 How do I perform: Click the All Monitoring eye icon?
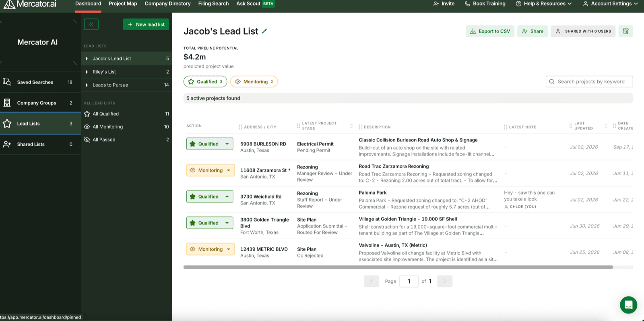pyautogui.click(x=87, y=127)
